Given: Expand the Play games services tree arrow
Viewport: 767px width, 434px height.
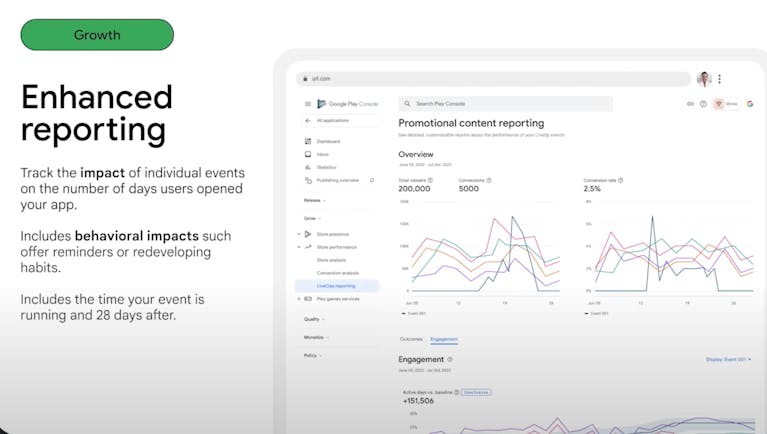Looking at the screenshot, I should click(x=299, y=298).
